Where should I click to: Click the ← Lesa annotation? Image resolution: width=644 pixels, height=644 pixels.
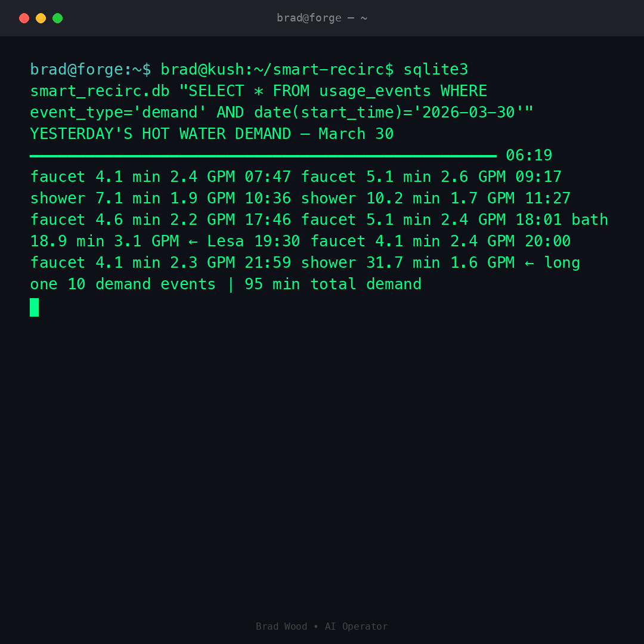[x=216, y=241]
